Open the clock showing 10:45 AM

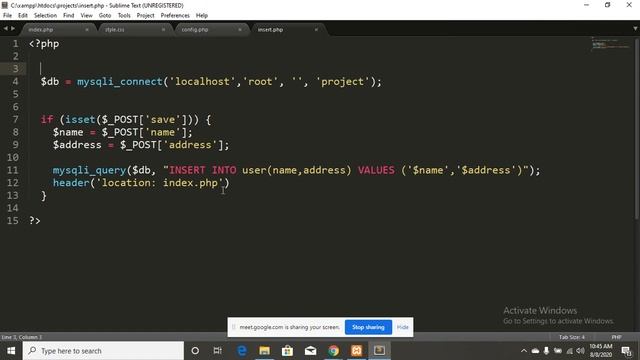601,351
